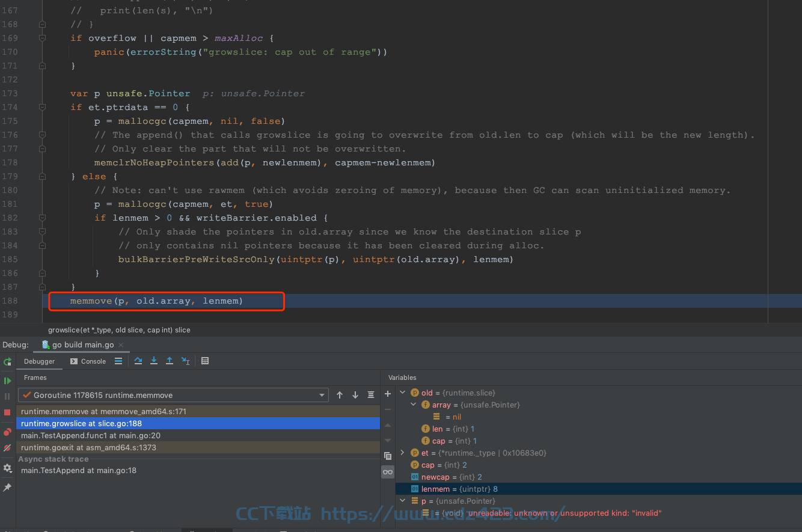Duplicate watch icon in Variables sidebar
The width and height of the screenshot is (802, 532).
tap(388, 456)
